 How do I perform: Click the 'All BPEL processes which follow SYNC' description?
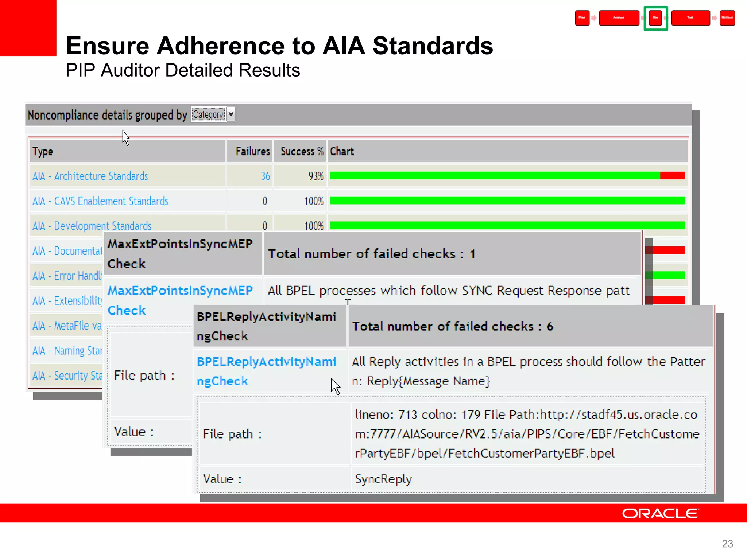(x=449, y=291)
